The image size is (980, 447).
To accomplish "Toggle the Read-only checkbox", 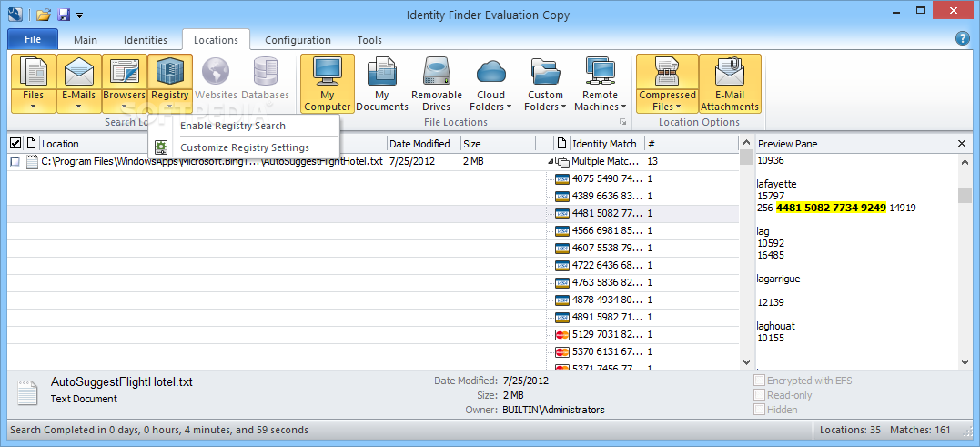I will (760, 395).
